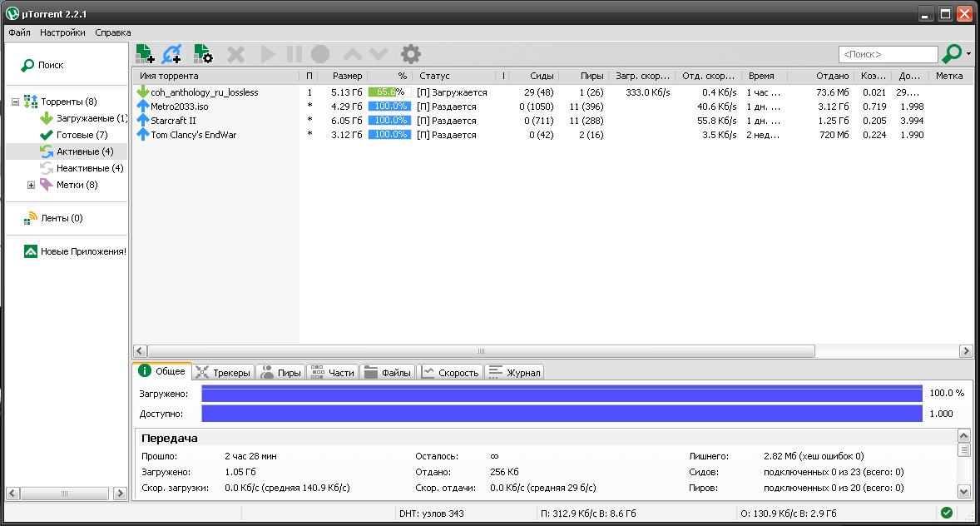Click Metro2033.iso 100.0% progress bar
Screen dimensions: 980x526
389,107
